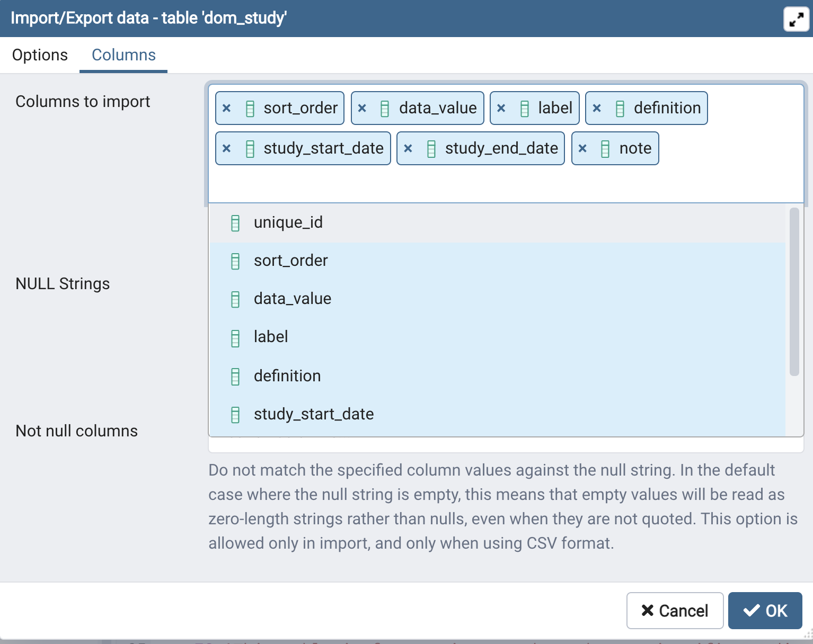Choose definition in the dropdown list
The height and width of the screenshot is (644, 813).
pos(287,376)
